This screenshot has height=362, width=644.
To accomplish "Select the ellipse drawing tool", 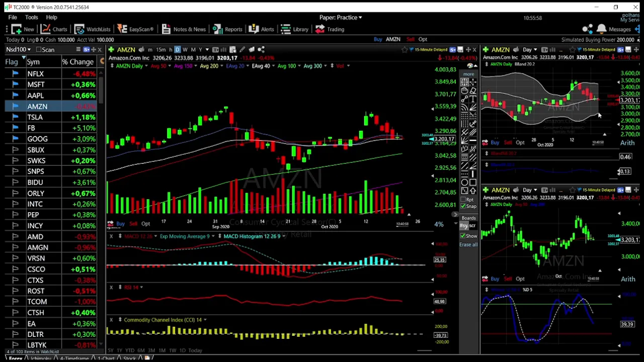I will click(x=464, y=182).
